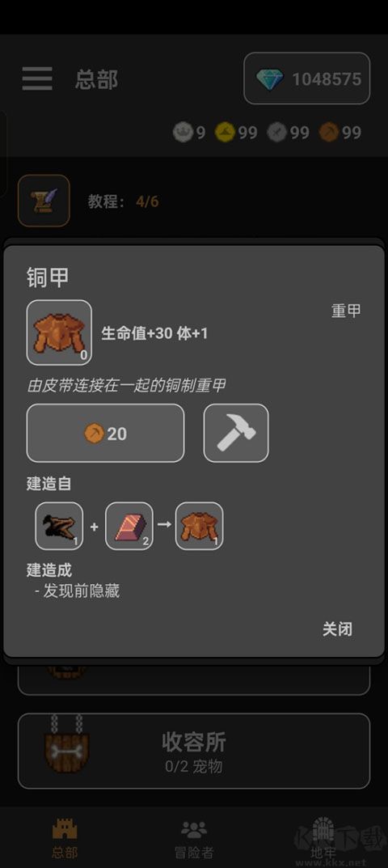Tap the 重甲 heavy armor type label

346,311
